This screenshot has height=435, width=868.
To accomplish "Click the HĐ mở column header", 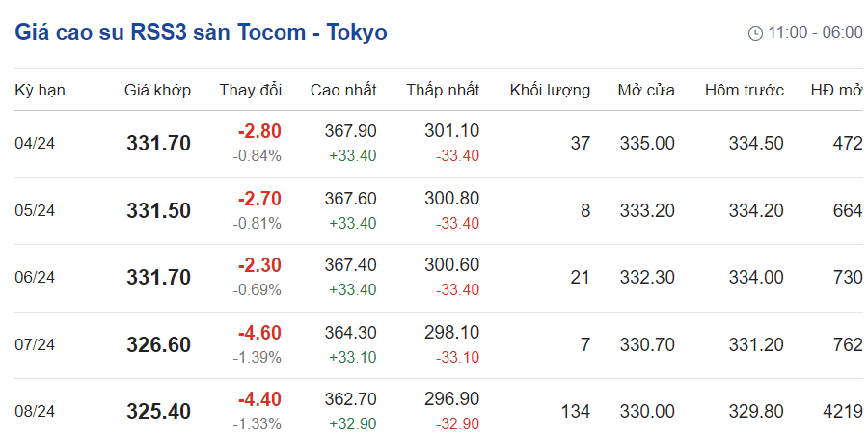I will [x=836, y=91].
